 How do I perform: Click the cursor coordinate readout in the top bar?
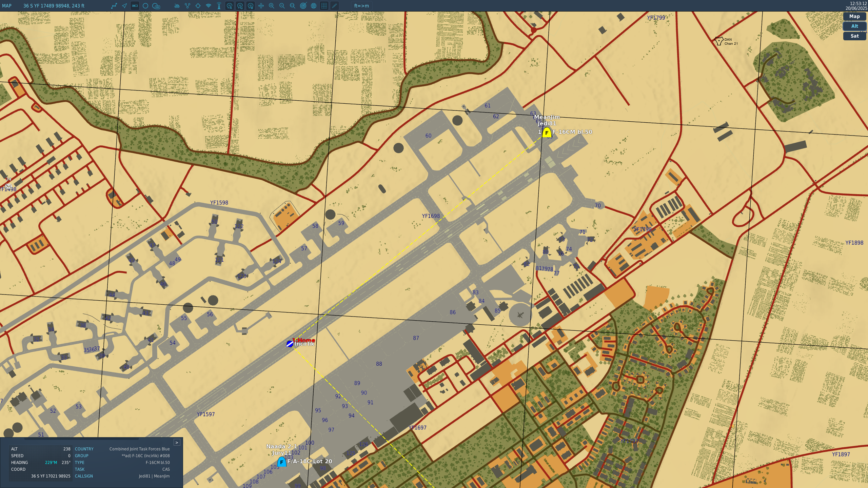tap(54, 6)
